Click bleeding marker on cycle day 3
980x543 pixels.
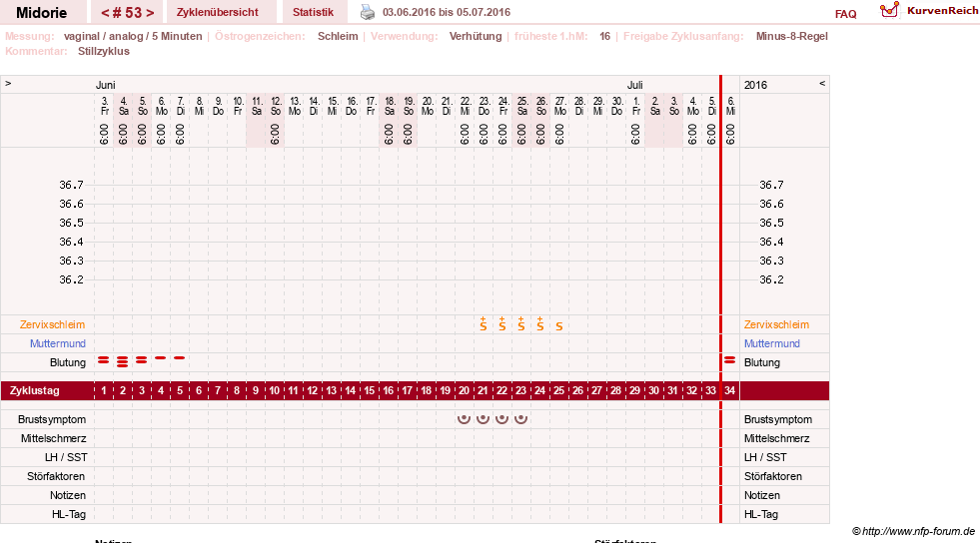142,360
